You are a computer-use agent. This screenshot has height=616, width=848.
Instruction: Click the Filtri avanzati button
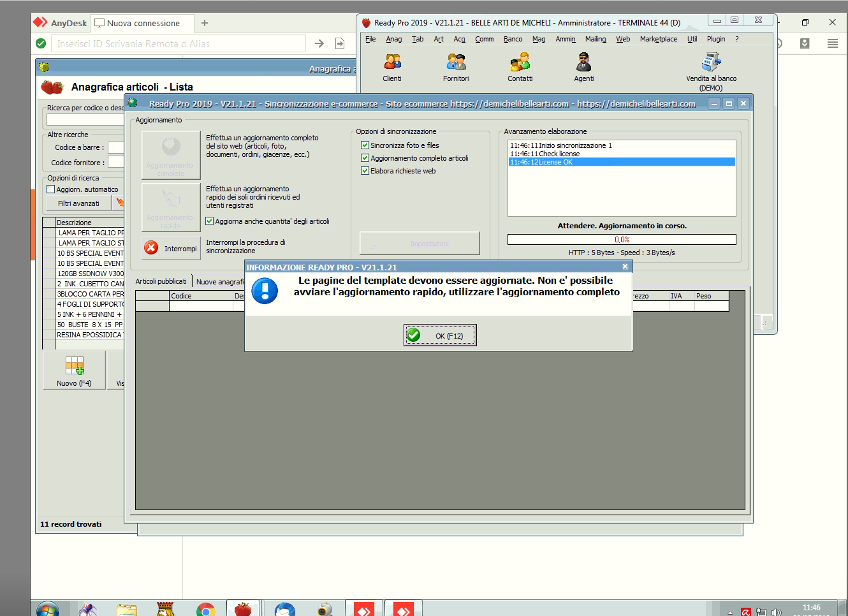tap(79, 203)
